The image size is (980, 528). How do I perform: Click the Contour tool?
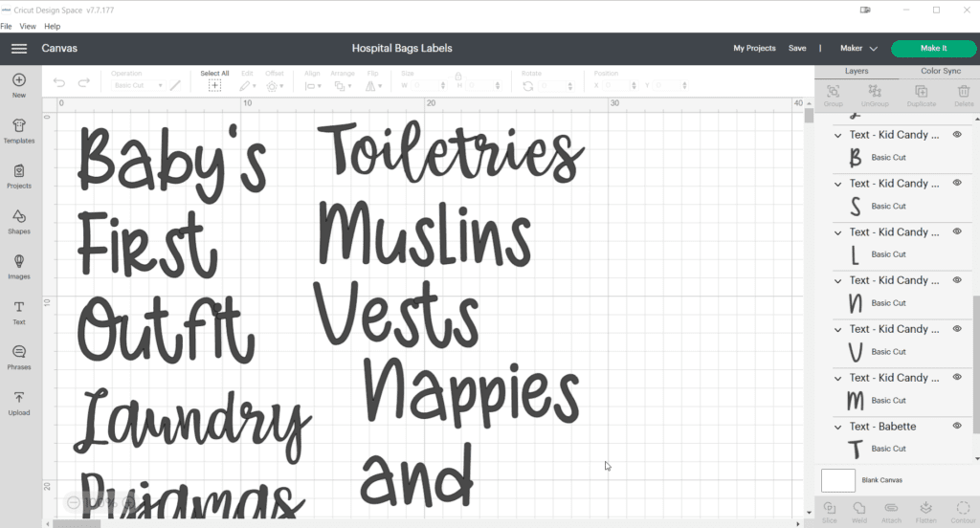pyautogui.click(x=963, y=511)
